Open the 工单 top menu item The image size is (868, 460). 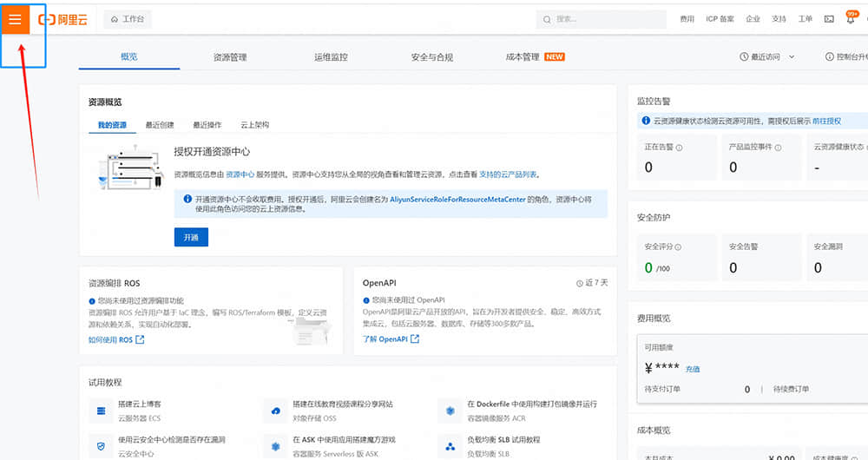pyautogui.click(x=805, y=19)
